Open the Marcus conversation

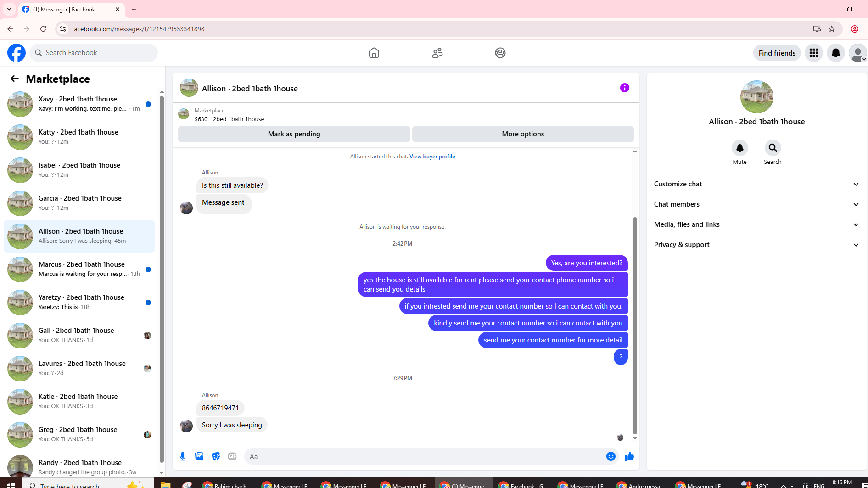(79, 269)
